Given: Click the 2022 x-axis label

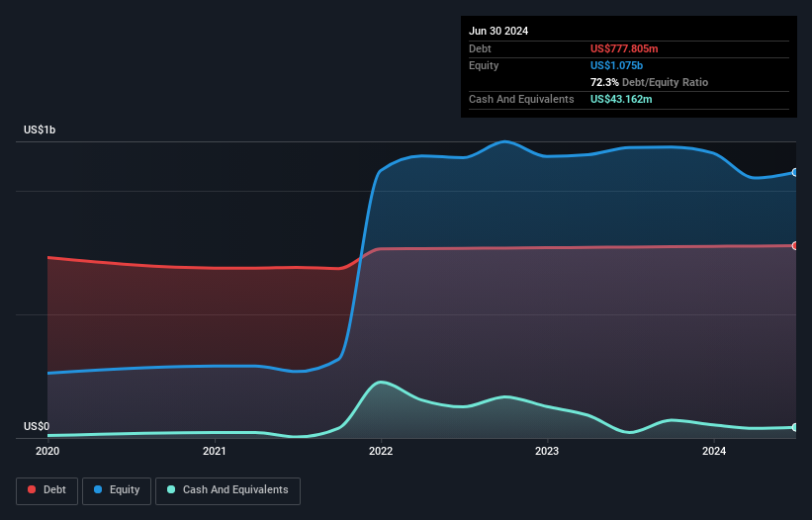Looking at the screenshot, I should click(x=381, y=451).
